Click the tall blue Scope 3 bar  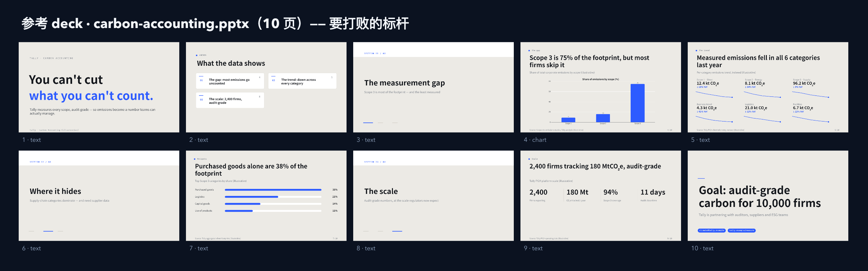(x=638, y=103)
